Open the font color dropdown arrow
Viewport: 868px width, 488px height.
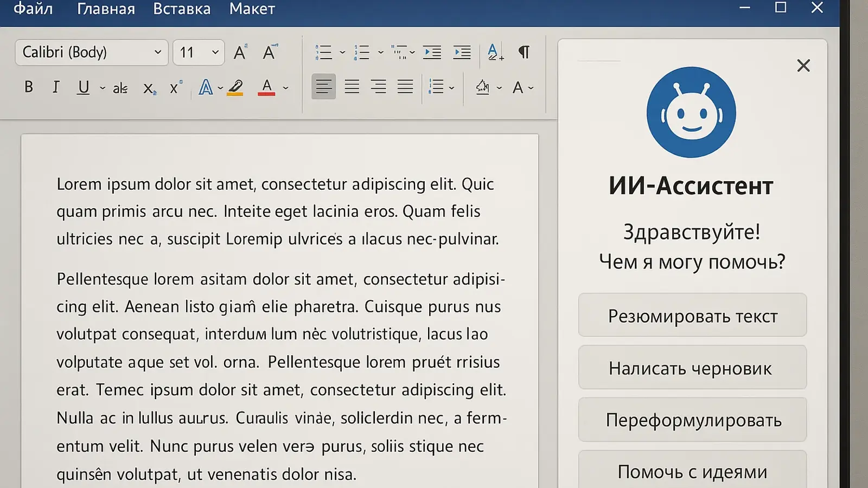tap(286, 88)
